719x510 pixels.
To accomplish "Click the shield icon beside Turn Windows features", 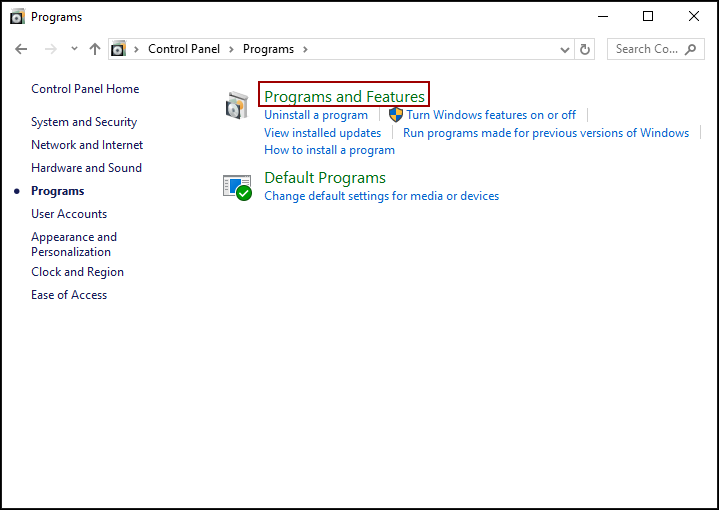I will pyautogui.click(x=395, y=115).
